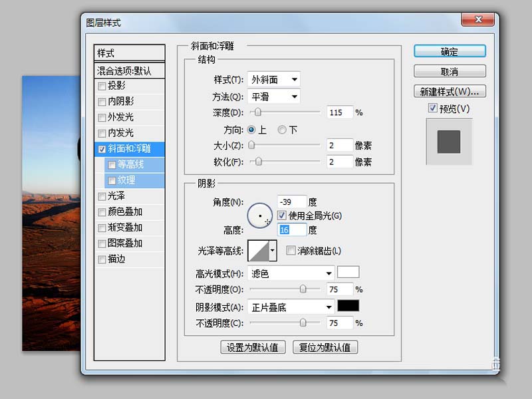Screen dimensions: 532x399
Task: Enable the 纹理 texture checkbox
Action: coord(112,180)
